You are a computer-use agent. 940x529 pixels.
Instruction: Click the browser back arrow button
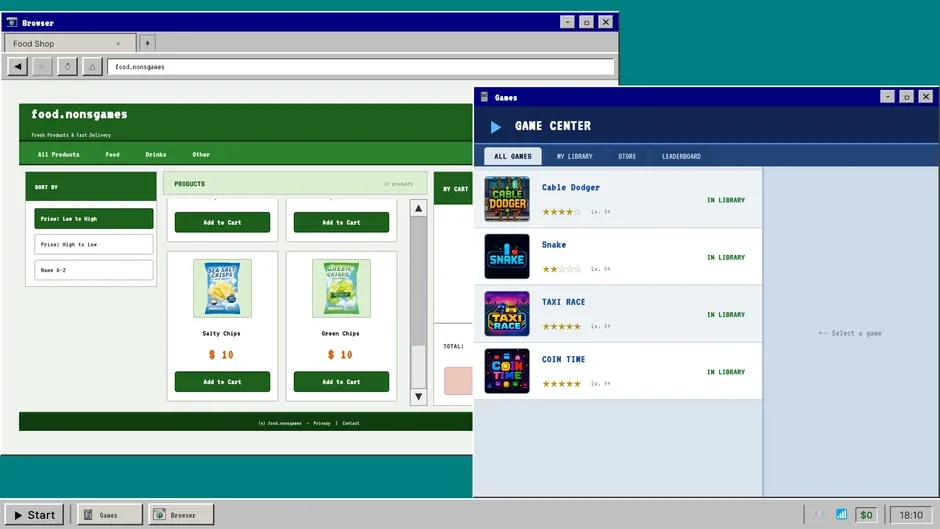(18, 67)
